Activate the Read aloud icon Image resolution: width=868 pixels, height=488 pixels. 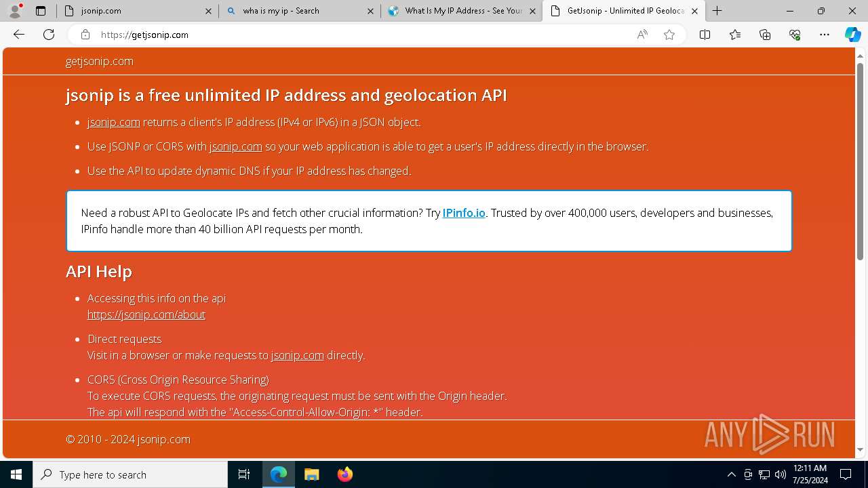pos(642,35)
